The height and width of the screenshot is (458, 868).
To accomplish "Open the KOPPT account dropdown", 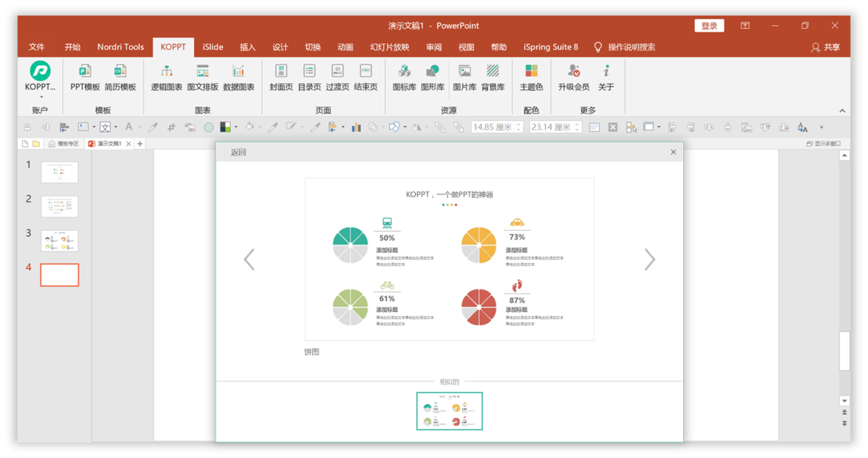I will coord(41,96).
